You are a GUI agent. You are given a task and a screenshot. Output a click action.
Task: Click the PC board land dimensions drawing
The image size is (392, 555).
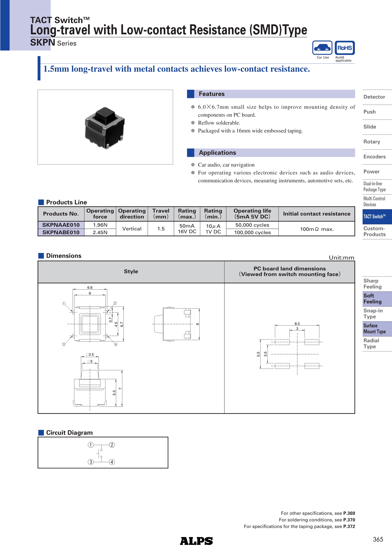pyautogui.click(x=290, y=348)
